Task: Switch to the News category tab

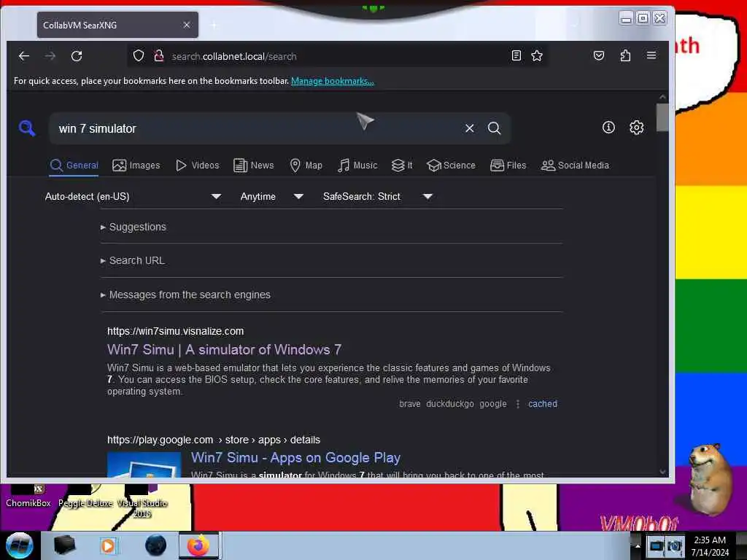Action: coord(253,166)
